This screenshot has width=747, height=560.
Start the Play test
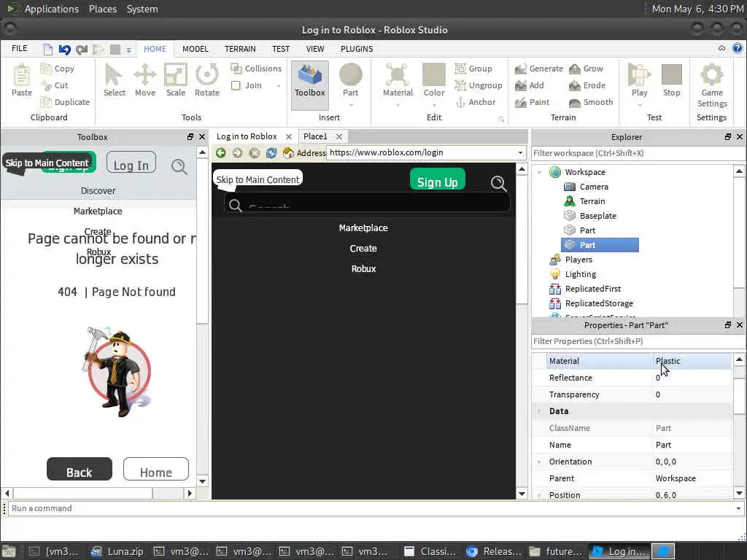pyautogui.click(x=639, y=80)
